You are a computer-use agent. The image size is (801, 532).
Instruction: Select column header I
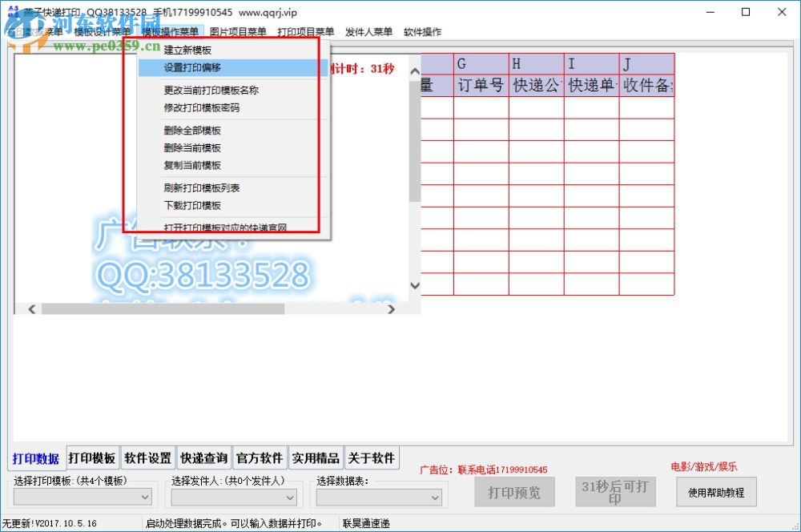click(592, 64)
